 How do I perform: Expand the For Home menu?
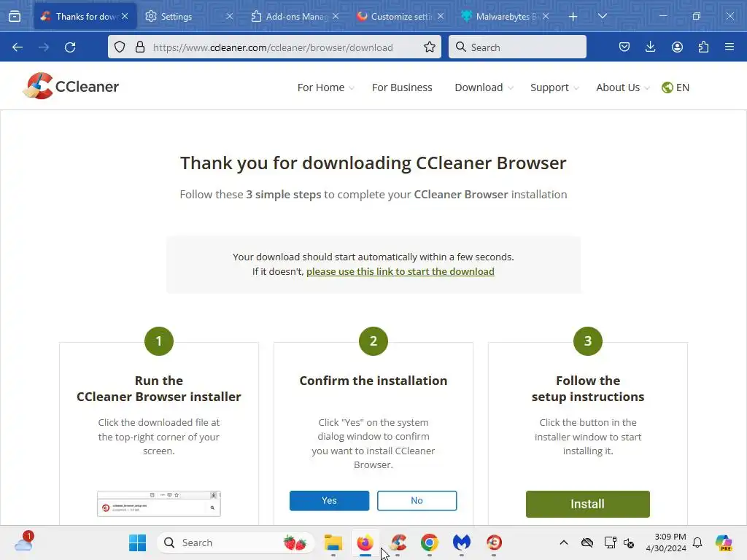[x=326, y=87]
